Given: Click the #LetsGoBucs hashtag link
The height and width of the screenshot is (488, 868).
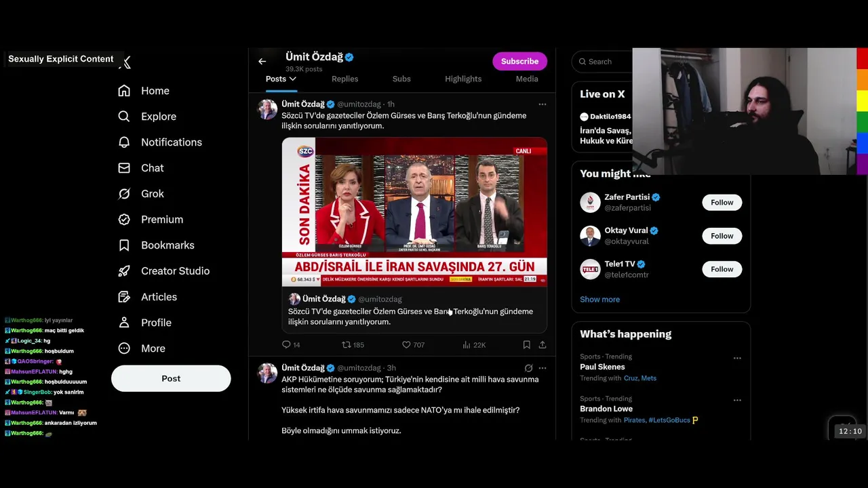Looking at the screenshot, I should click(x=669, y=420).
